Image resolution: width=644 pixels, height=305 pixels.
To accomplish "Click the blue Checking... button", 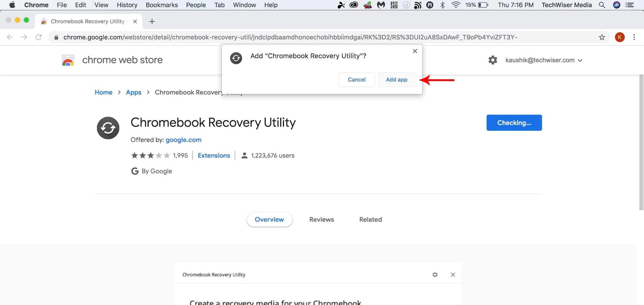I will [x=514, y=123].
